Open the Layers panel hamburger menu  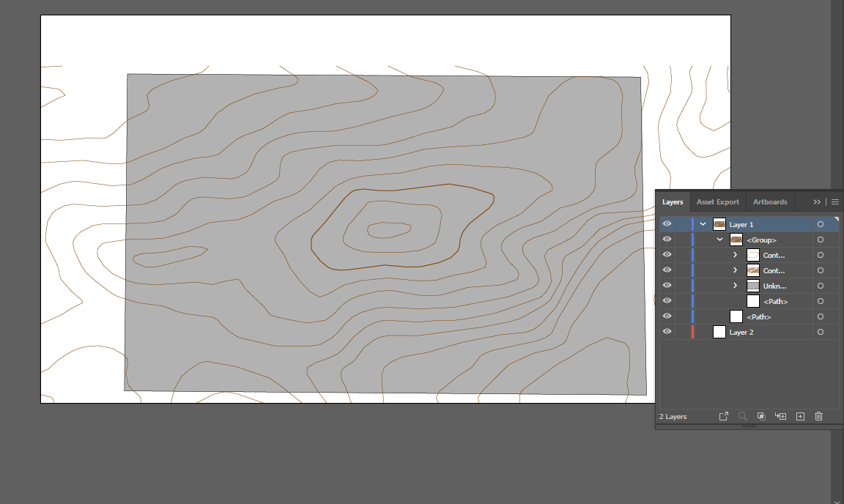835,202
